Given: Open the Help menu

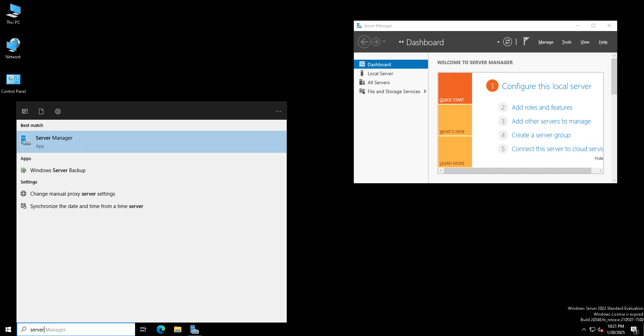Looking at the screenshot, I should pos(603,42).
